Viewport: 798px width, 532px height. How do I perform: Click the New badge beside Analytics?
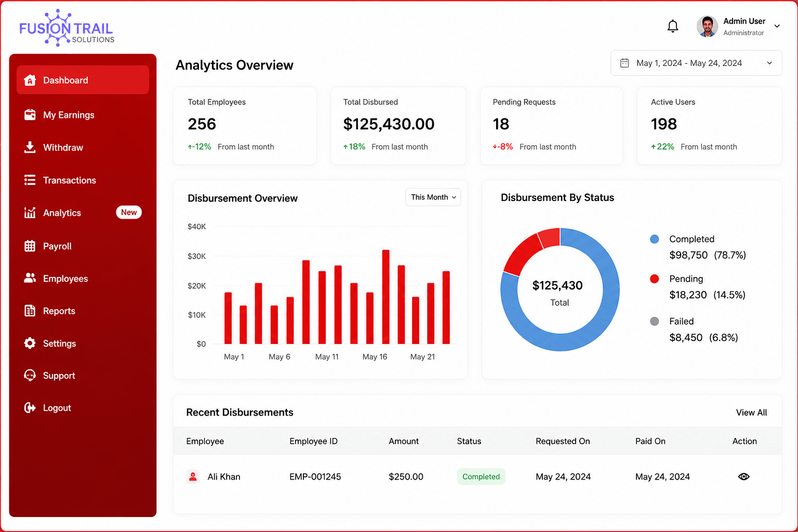pyautogui.click(x=129, y=212)
